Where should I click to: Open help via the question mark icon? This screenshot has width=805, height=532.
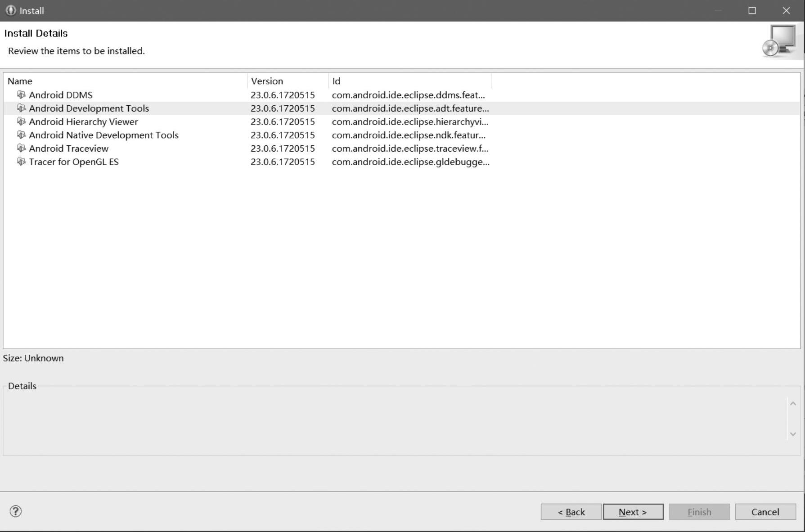point(16,511)
